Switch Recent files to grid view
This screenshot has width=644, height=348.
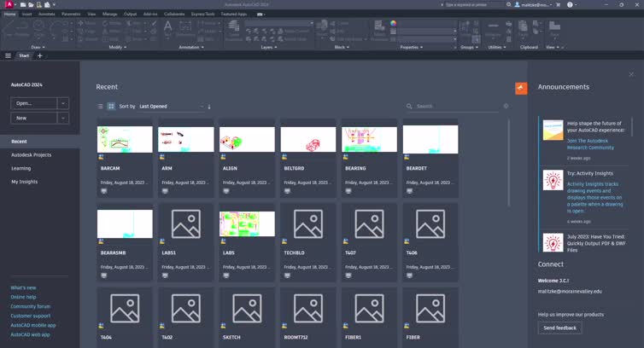pos(111,107)
